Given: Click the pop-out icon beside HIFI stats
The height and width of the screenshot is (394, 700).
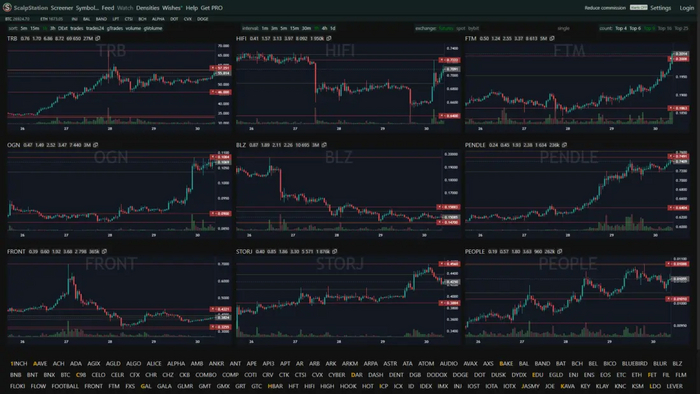Looking at the screenshot, I should (x=329, y=38).
